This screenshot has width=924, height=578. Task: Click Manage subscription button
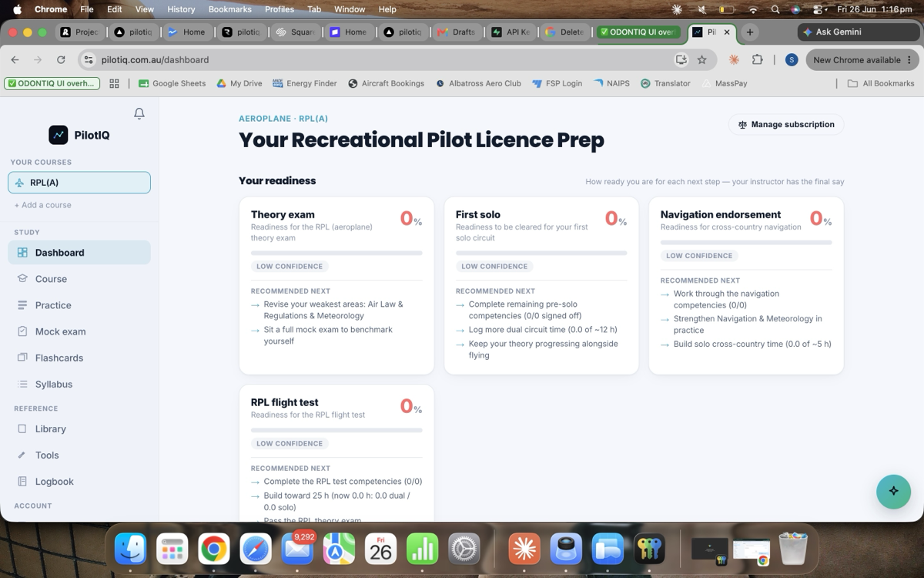[x=786, y=124]
